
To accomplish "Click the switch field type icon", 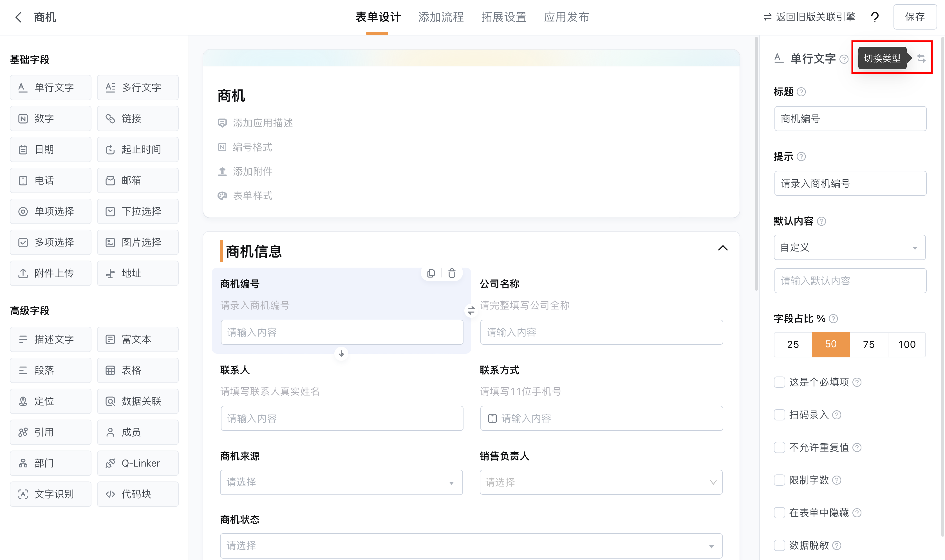I will tap(921, 58).
